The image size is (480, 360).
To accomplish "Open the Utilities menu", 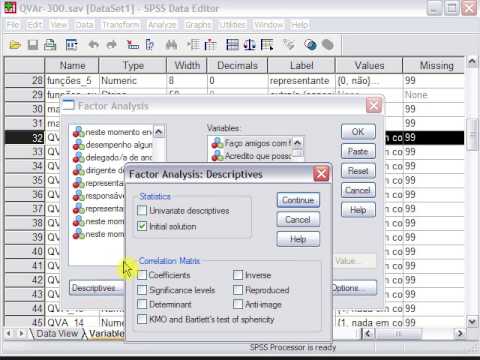I will click(x=233, y=25).
